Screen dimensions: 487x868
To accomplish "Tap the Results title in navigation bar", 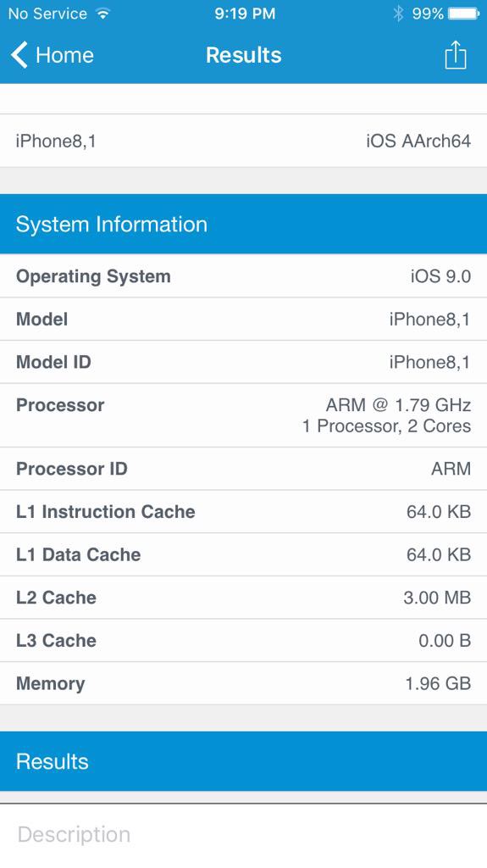I will click(x=244, y=55).
